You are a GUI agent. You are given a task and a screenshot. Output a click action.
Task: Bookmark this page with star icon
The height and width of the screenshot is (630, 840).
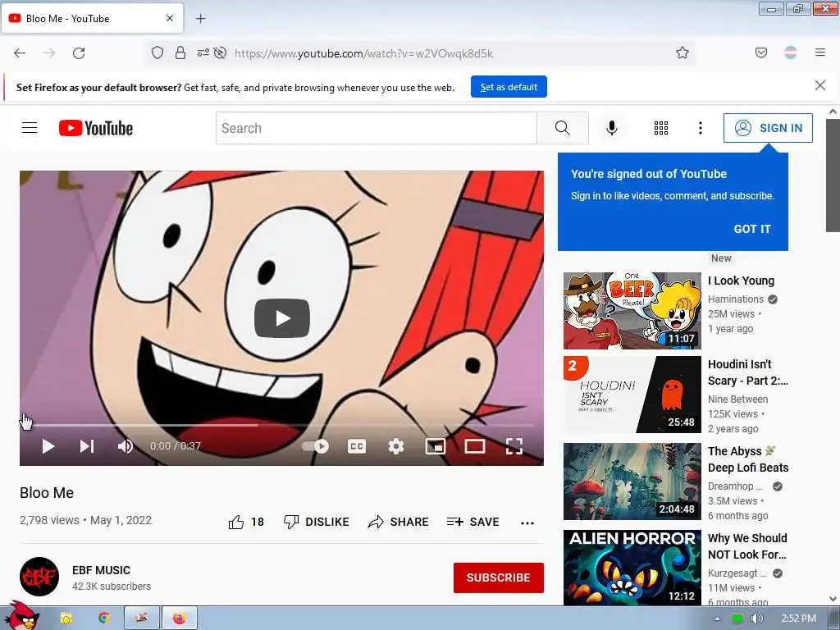682,52
